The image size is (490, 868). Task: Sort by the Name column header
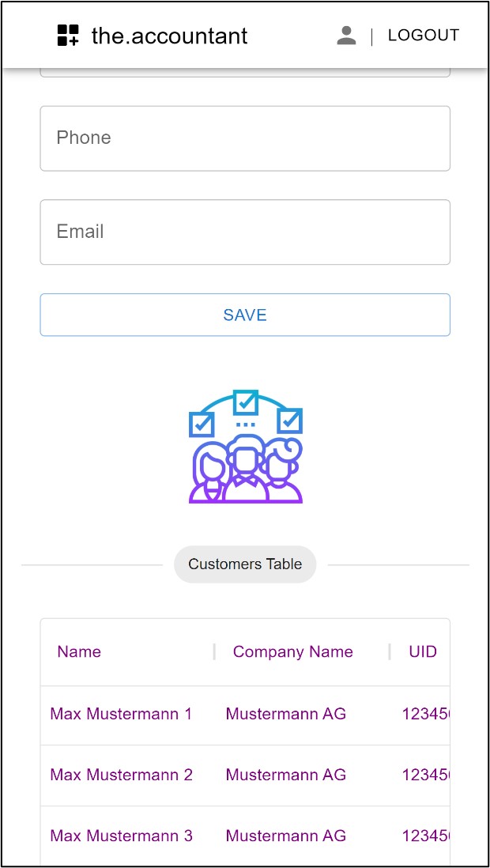[x=79, y=651]
